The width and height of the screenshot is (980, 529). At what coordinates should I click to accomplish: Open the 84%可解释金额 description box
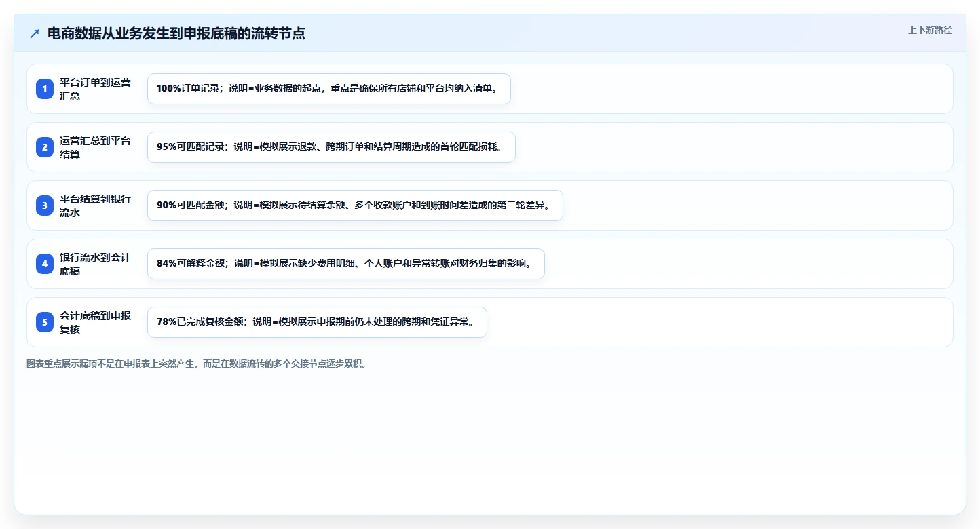tap(346, 264)
